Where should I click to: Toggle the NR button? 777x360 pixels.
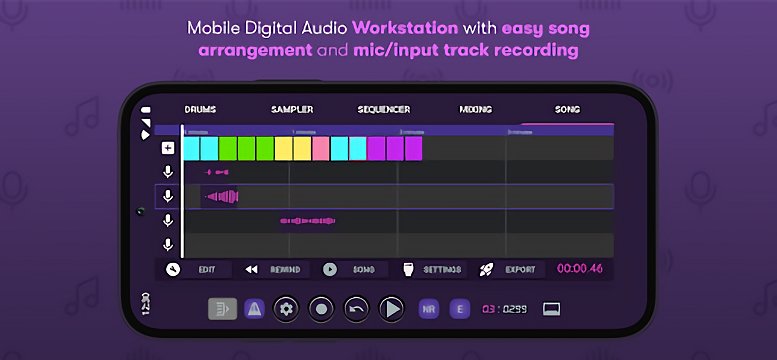click(x=429, y=309)
